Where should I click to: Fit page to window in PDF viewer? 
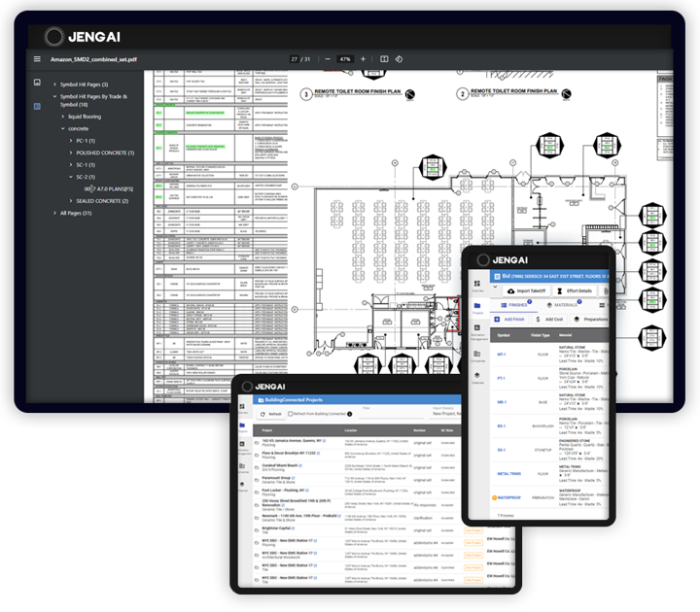[x=384, y=59]
